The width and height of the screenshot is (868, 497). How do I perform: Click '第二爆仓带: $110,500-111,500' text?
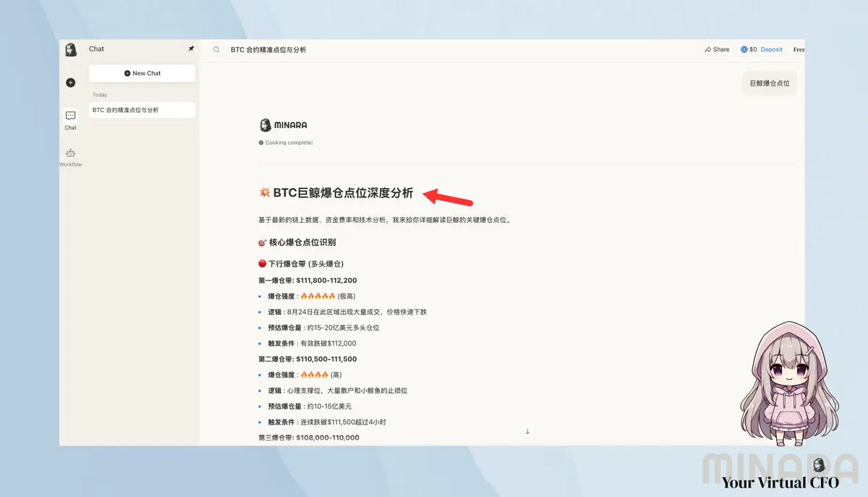(x=307, y=359)
